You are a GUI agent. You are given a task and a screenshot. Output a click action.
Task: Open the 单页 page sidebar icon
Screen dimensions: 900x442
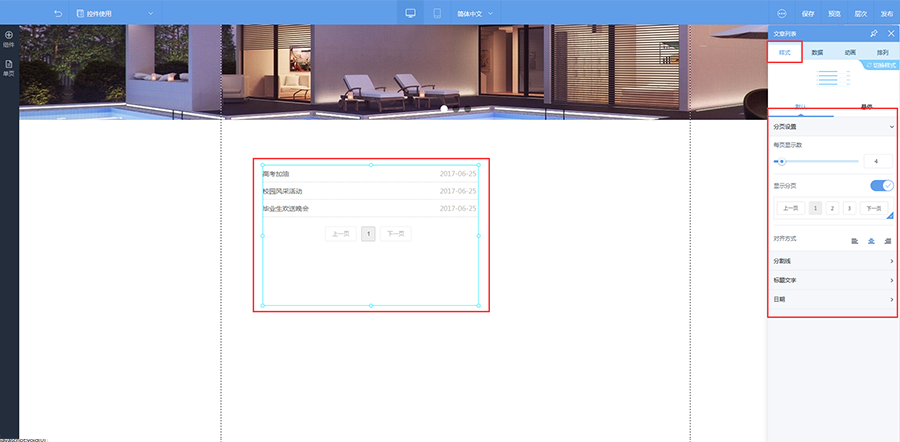9,68
